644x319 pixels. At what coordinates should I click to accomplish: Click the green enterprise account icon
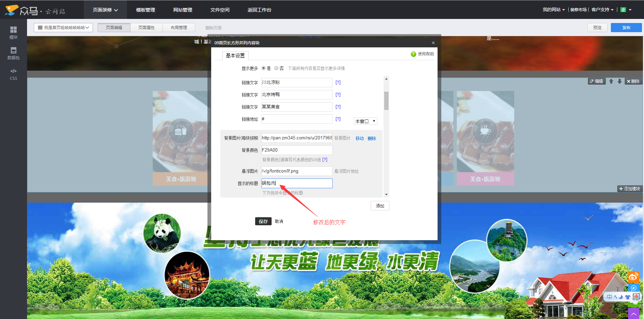[623, 10]
